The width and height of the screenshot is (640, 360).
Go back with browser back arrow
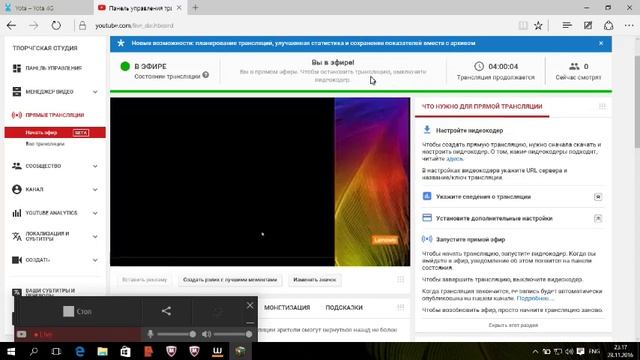[x=11, y=25]
